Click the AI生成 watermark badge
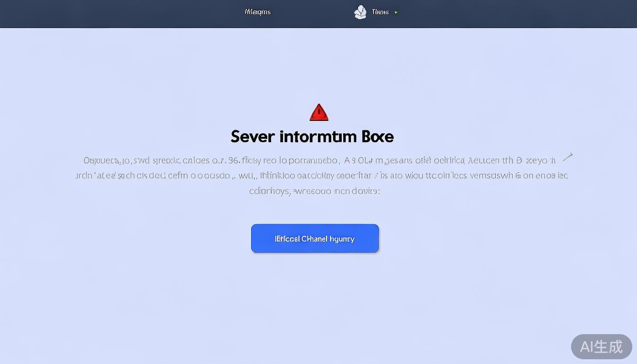Viewport: 637px width, 364px height. (x=601, y=346)
